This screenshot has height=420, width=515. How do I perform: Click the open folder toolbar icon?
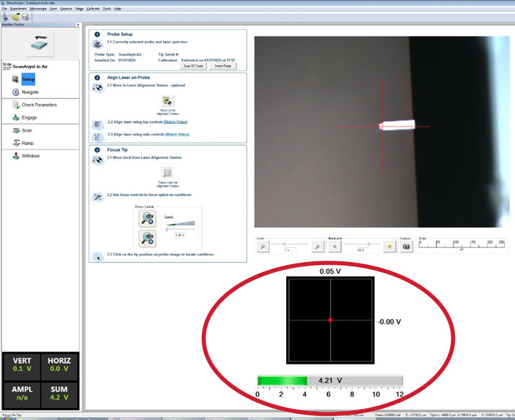(15, 16)
